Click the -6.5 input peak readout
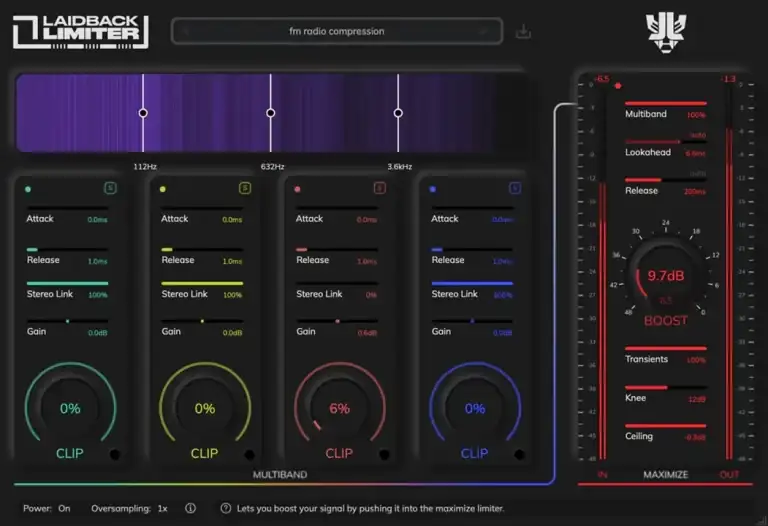 (x=601, y=79)
